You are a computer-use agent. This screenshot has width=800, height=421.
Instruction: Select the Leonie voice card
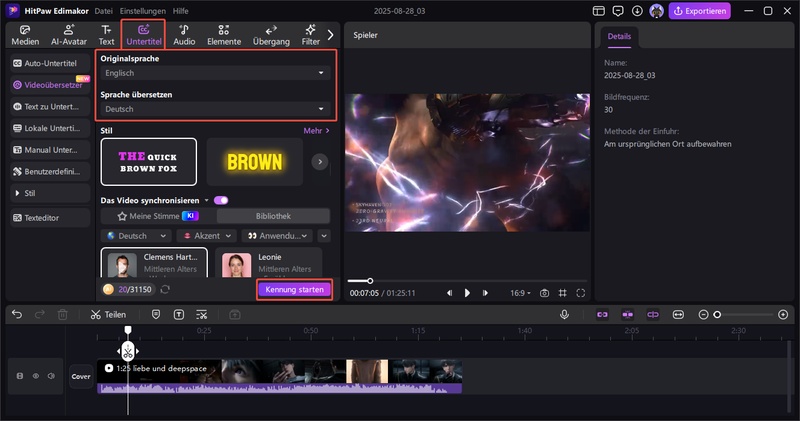(268, 263)
